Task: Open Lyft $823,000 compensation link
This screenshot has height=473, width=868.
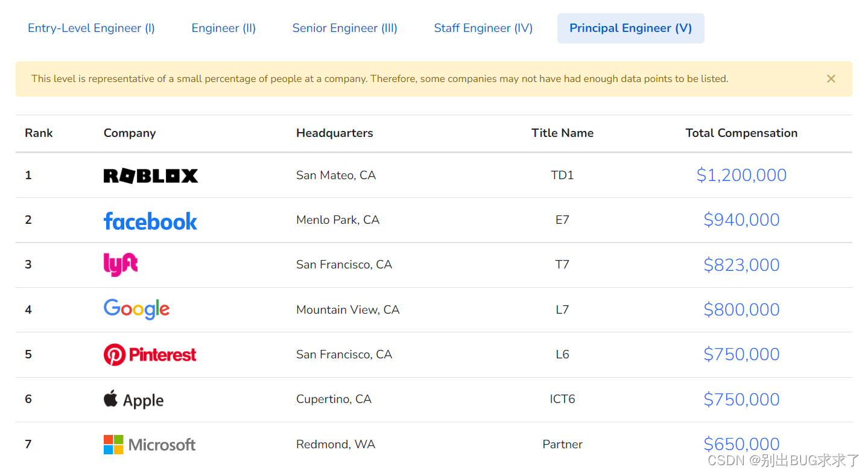Action: coord(741,265)
